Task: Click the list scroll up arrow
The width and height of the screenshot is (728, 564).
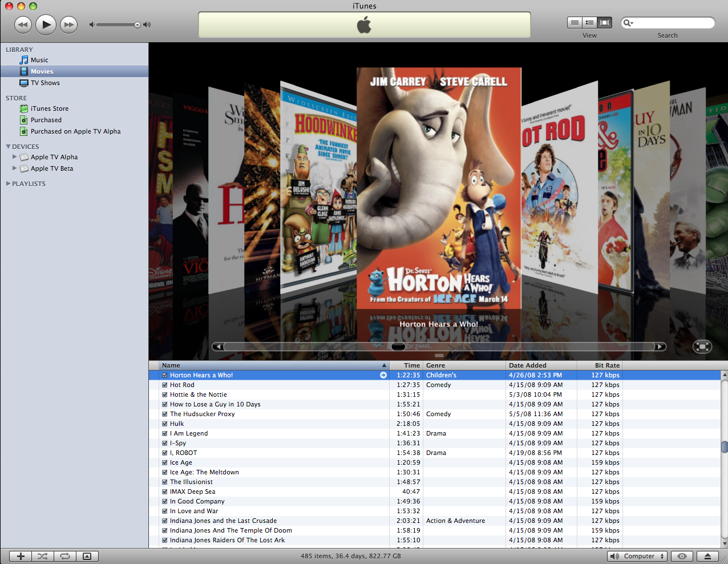Action: click(724, 375)
